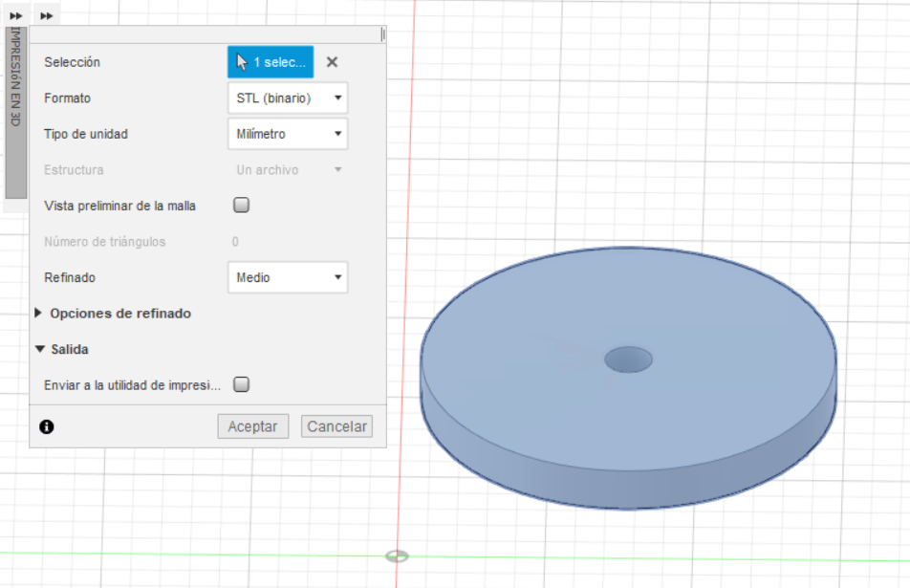This screenshot has height=588, width=910.
Task: Click the 'Formato' label
Action: pyautogui.click(x=67, y=98)
